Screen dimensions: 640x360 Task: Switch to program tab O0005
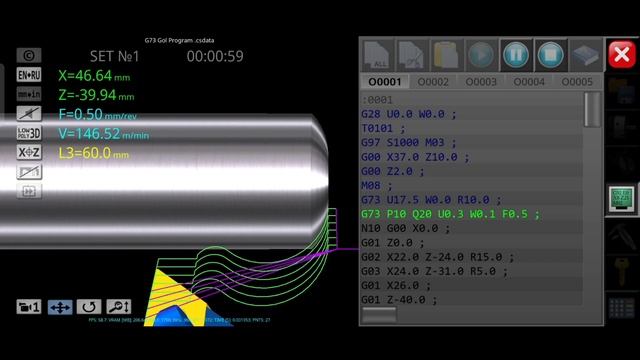(x=577, y=82)
